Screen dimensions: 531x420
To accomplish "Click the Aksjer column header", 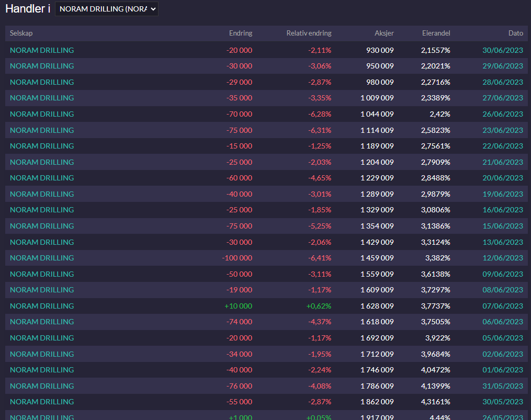I will point(384,33).
